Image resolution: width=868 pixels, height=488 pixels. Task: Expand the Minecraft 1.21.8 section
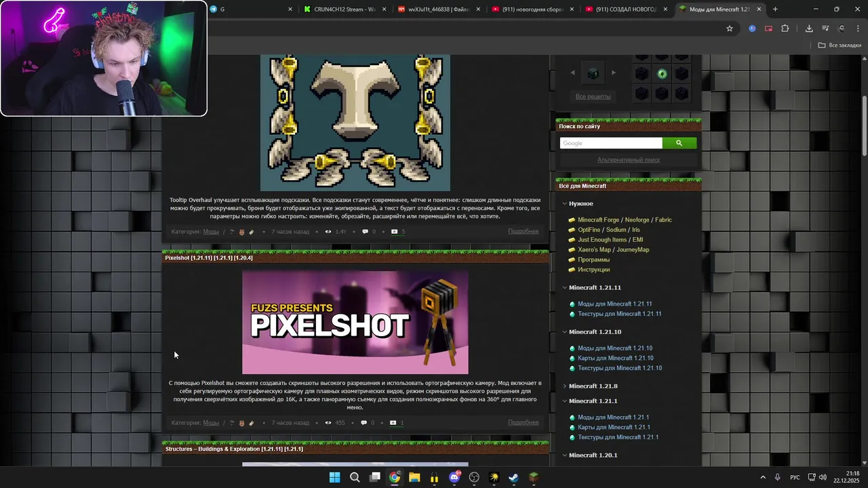[x=564, y=386]
